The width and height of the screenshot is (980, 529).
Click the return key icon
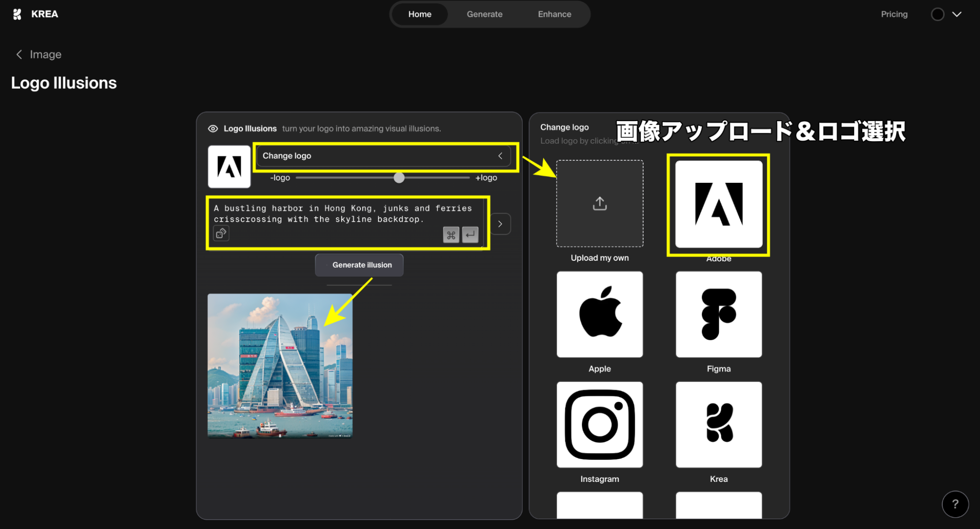click(470, 235)
